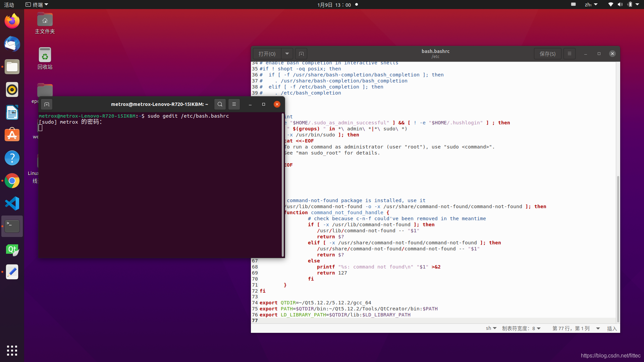
Task: Click return 127 line in gedit
Action: click(332, 273)
